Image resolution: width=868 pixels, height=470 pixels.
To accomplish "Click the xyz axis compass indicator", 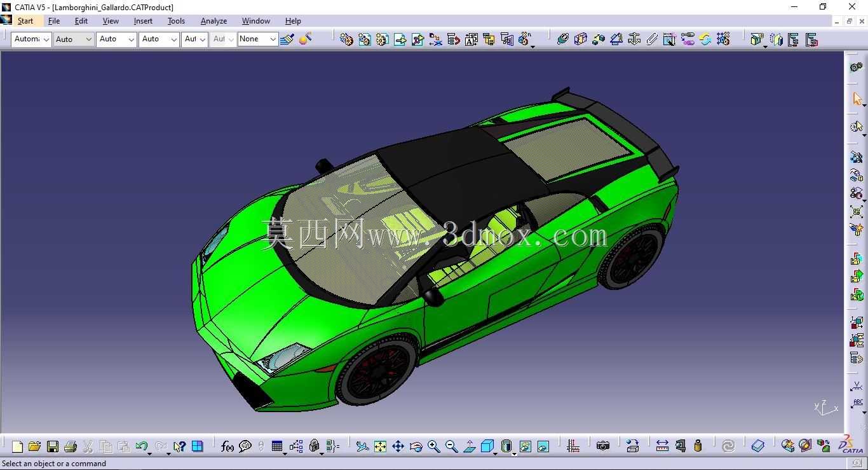I will click(x=826, y=408).
